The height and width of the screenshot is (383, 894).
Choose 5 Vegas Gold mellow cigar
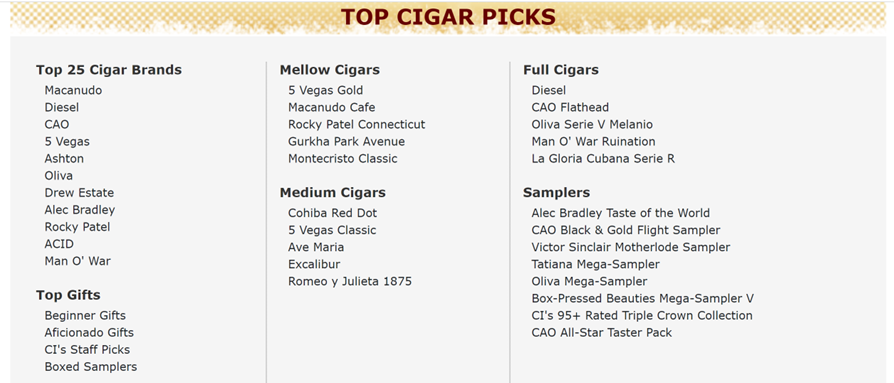(326, 90)
